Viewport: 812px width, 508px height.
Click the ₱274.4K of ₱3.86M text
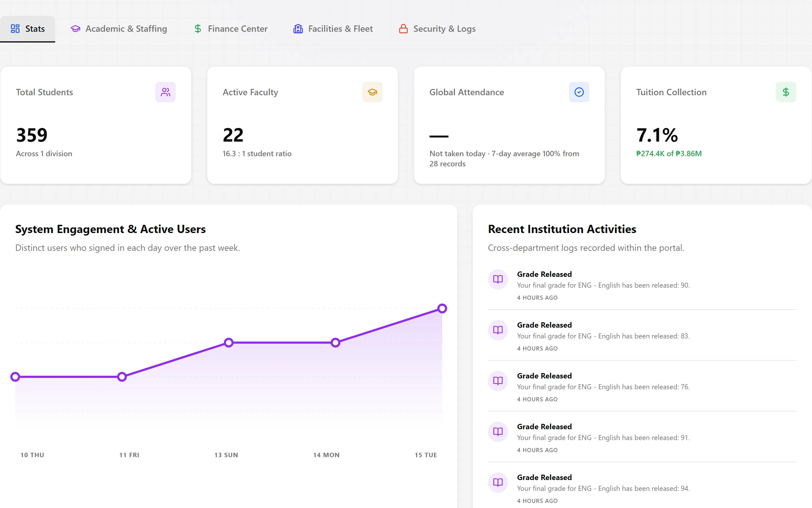669,154
